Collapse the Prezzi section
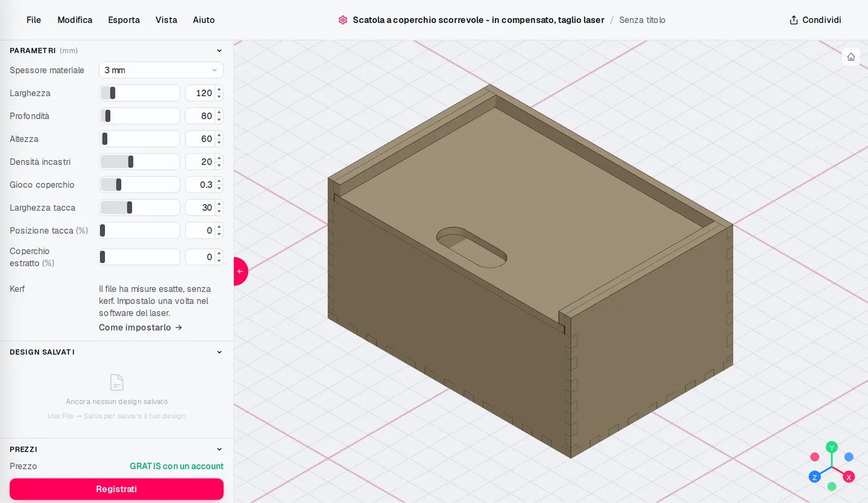Screen dimensions: 868x503 [219, 449]
